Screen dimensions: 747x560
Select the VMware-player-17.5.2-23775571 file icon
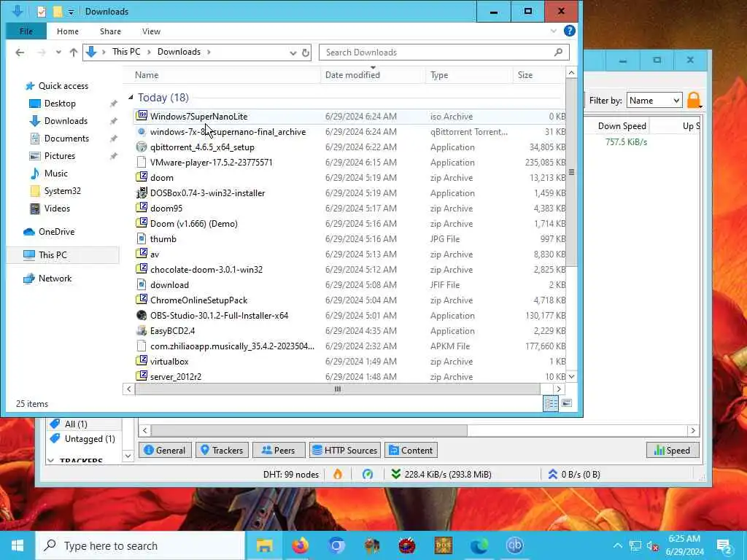coord(142,163)
